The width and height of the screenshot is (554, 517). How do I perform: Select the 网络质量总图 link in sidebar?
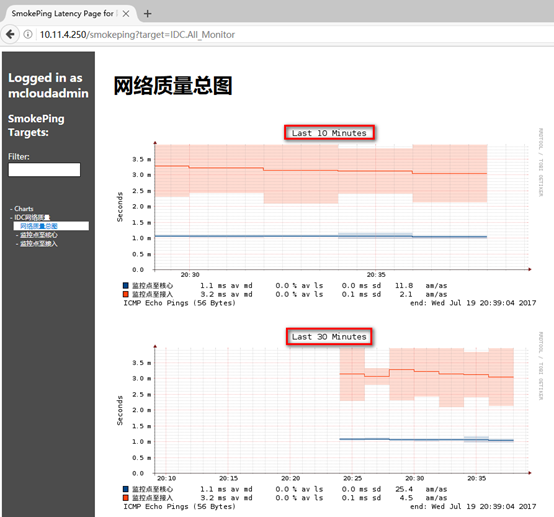[x=39, y=226]
